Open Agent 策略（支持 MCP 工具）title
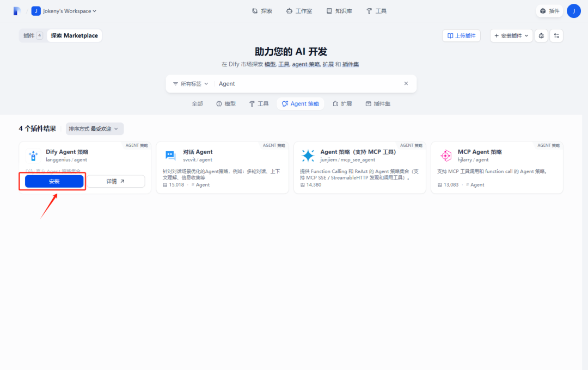 click(358, 152)
